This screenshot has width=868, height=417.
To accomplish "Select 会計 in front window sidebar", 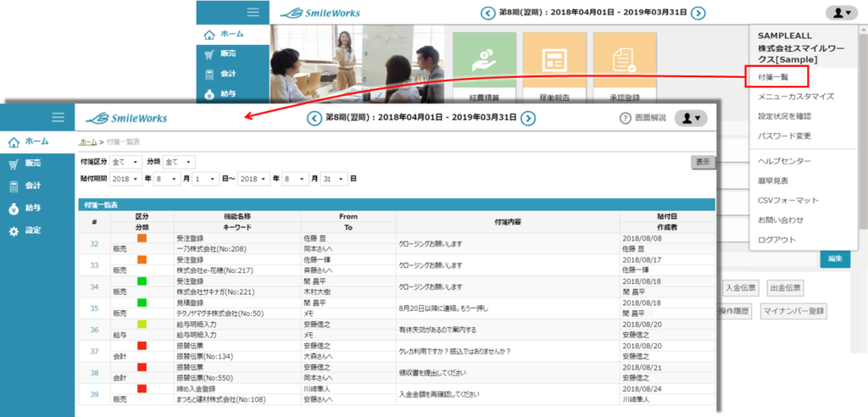I will 37,186.
